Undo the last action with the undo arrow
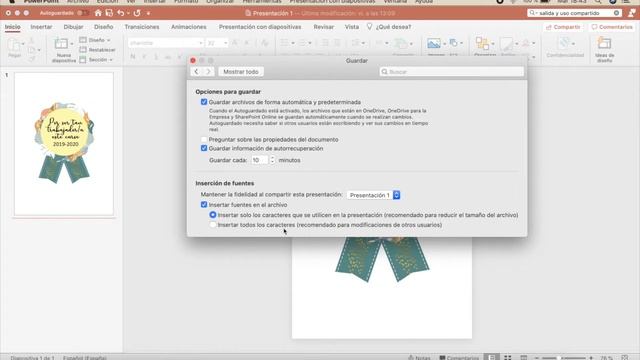This screenshot has width=640, height=360. [x=120, y=13]
